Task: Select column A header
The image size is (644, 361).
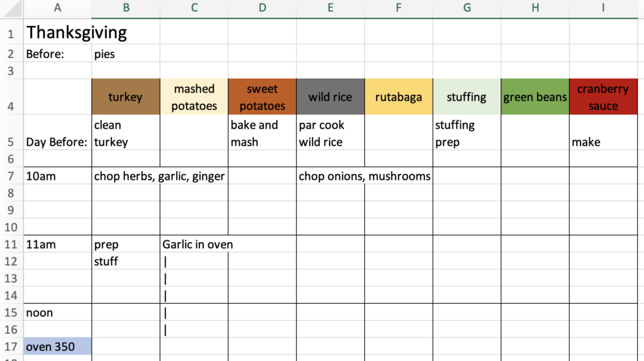Action: click(57, 8)
